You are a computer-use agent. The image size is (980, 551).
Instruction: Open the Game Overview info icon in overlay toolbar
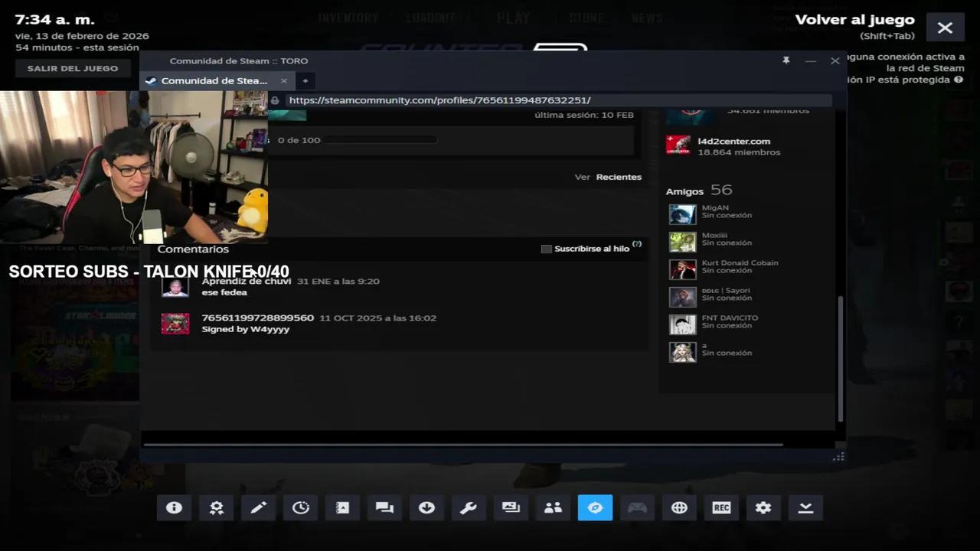point(175,507)
